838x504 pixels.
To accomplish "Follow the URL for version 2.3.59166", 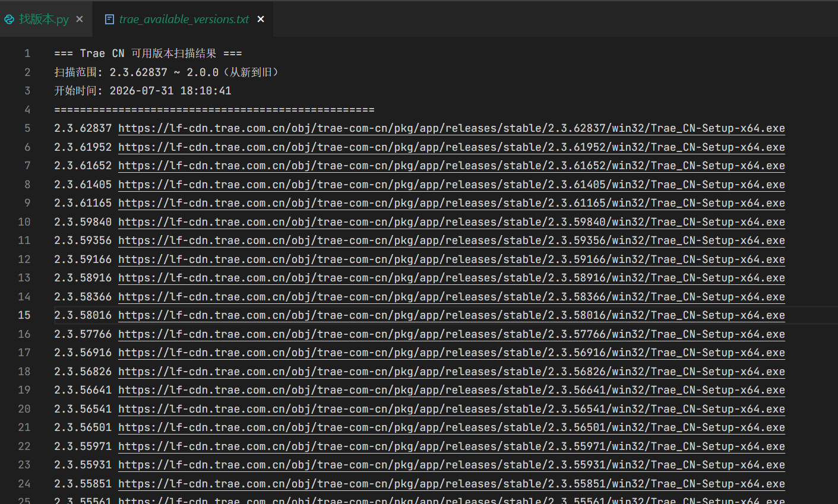I will pyautogui.click(x=451, y=259).
